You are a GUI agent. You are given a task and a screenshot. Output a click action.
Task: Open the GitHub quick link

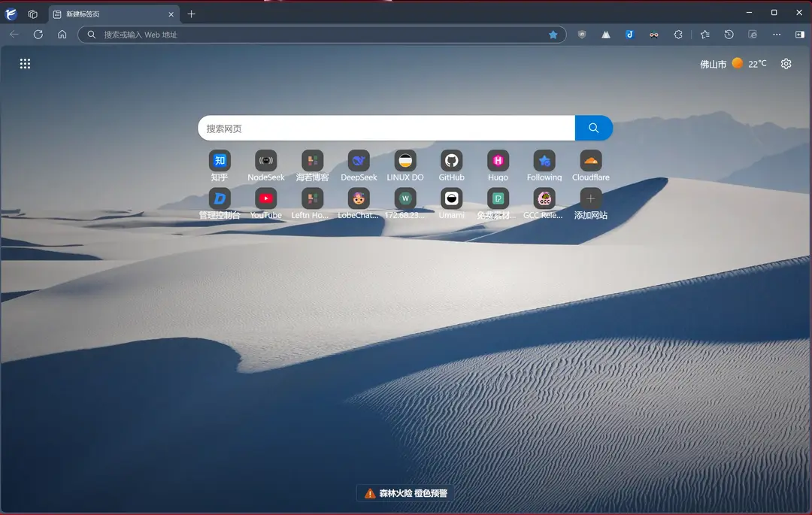(451, 161)
